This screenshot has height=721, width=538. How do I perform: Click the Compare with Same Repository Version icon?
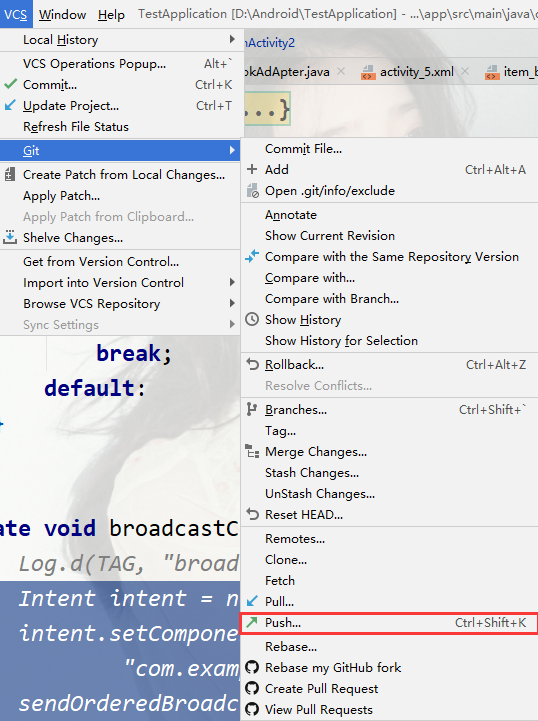pos(252,257)
